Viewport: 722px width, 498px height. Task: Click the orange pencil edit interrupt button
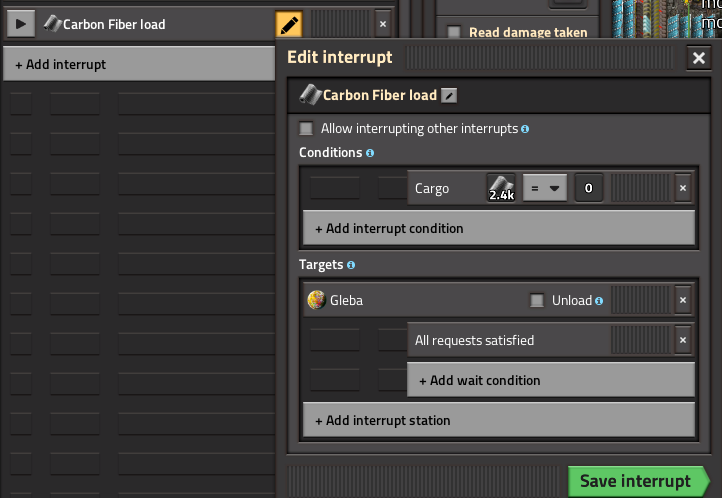288,24
